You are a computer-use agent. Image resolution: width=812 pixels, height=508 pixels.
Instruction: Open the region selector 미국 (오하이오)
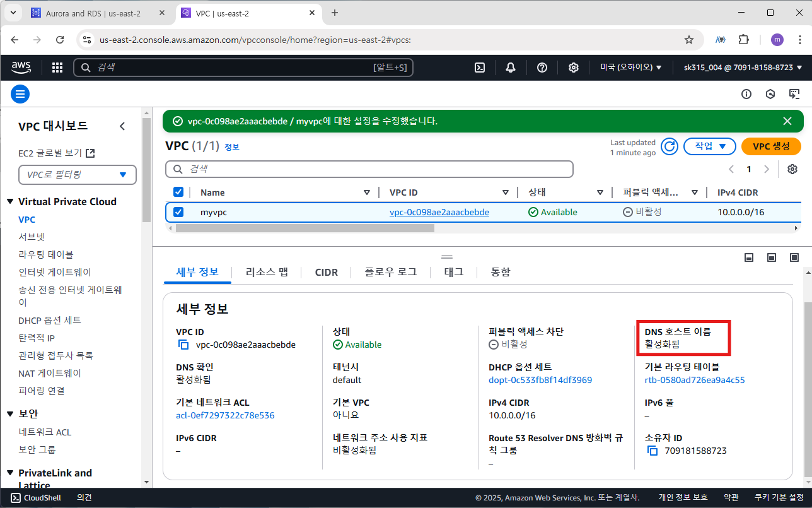pyautogui.click(x=630, y=68)
